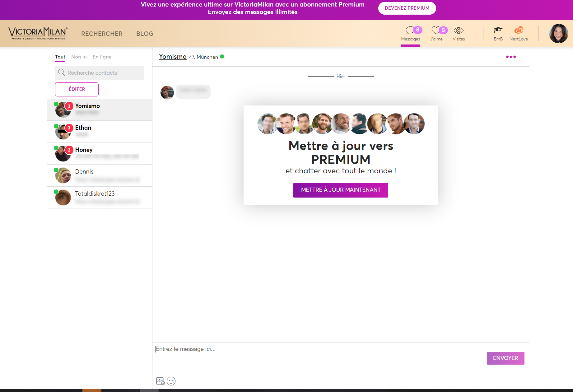Open the emoji smiley picker
573x392 pixels.
pyautogui.click(x=171, y=381)
